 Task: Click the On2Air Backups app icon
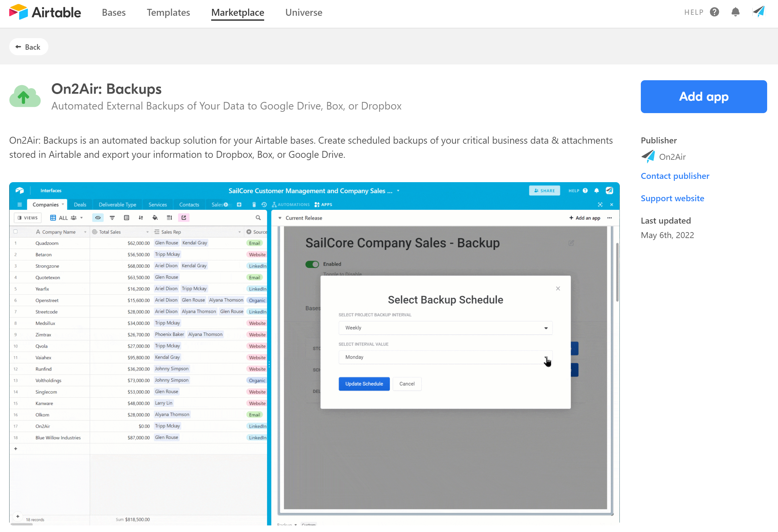pyautogui.click(x=24, y=96)
